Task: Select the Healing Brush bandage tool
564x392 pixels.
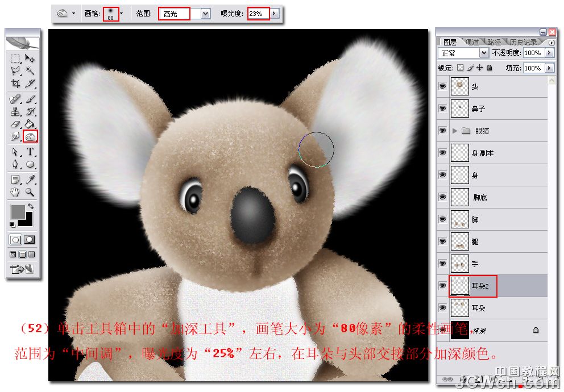Action: click(x=15, y=99)
